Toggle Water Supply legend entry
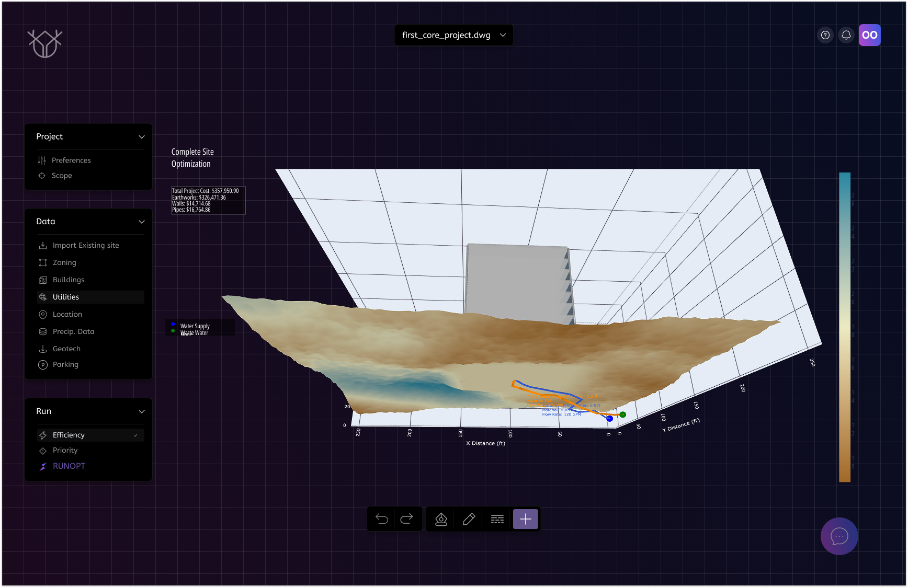This screenshot has width=908, height=588. pyautogui.click(x=195, y=326)
